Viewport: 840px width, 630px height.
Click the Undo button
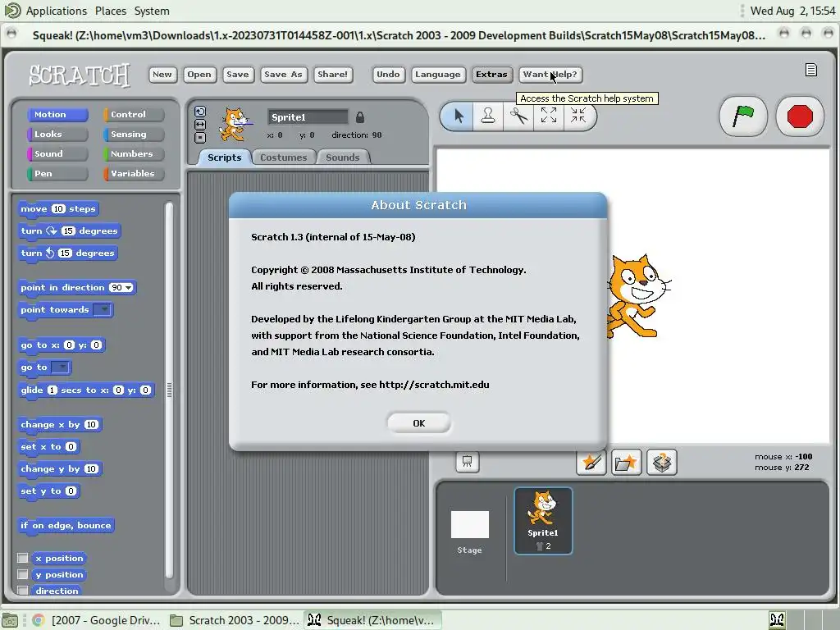pos(388,75)
